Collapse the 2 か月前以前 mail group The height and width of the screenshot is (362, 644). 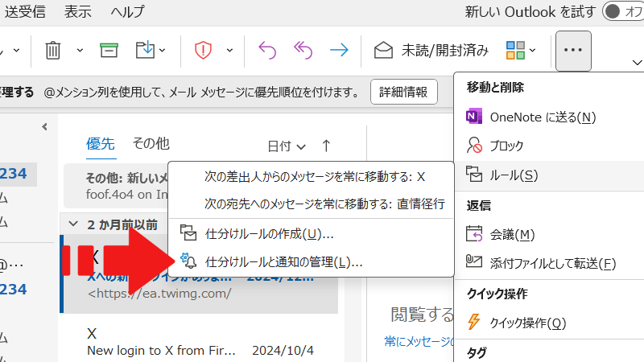[x=73, y=224]
